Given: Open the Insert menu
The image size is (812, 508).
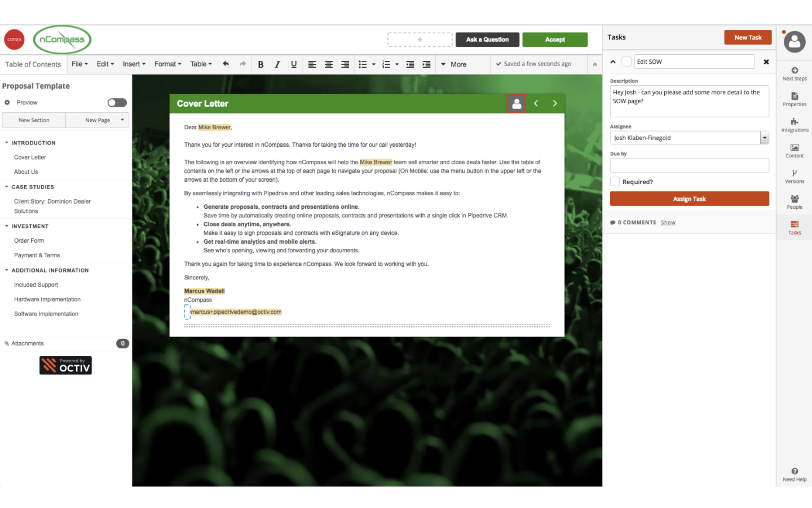Looking at the screenshot, I should [134, 64].
